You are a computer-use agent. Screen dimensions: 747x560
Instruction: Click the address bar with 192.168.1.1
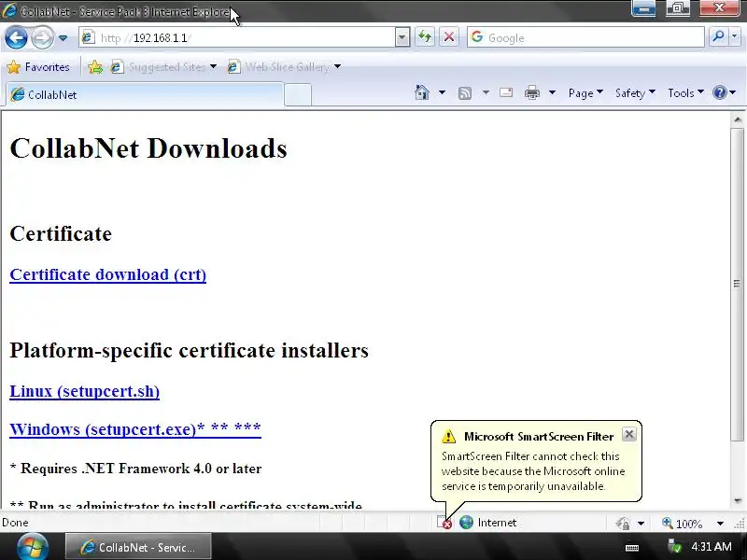pyautogui.click(x=237, y=37)
